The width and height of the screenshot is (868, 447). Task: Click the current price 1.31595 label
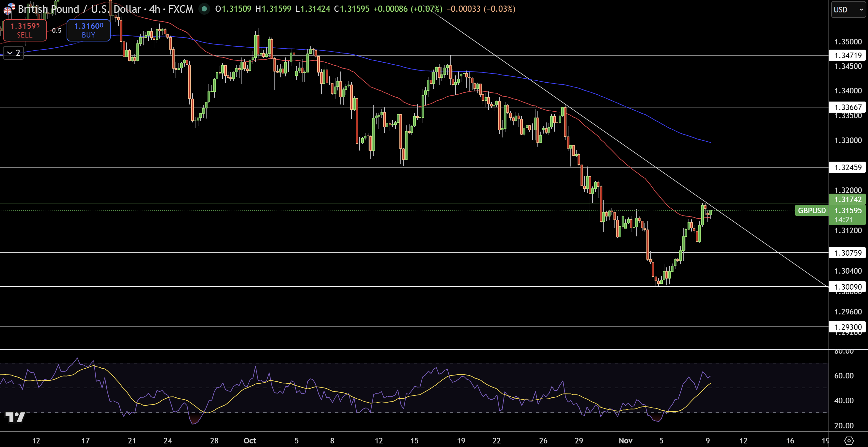[x=847, y=210]
